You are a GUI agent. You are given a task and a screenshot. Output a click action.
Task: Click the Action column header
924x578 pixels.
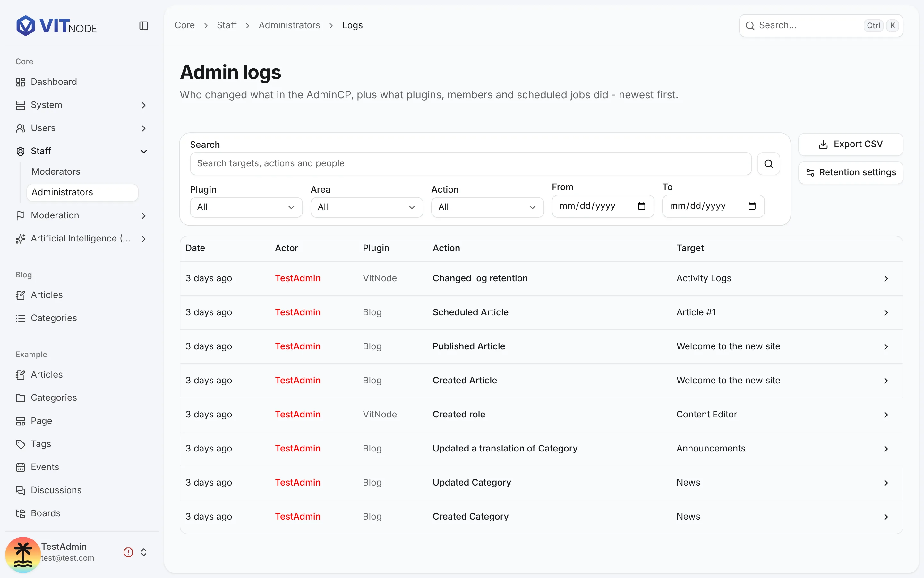click(x=446, y=248)
